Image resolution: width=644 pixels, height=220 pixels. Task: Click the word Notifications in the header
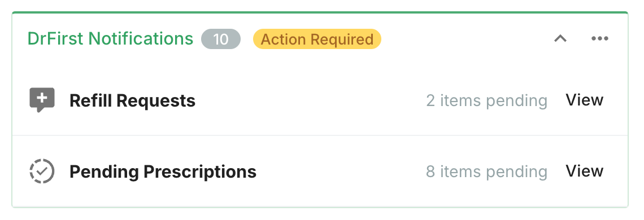(x=141, y=39)
